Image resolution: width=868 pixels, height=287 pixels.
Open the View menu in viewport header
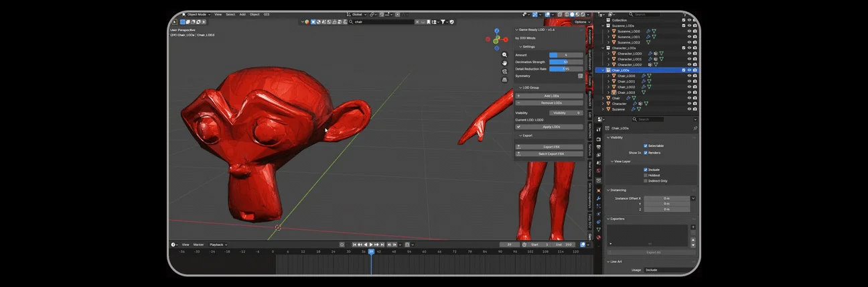(218, 14)
